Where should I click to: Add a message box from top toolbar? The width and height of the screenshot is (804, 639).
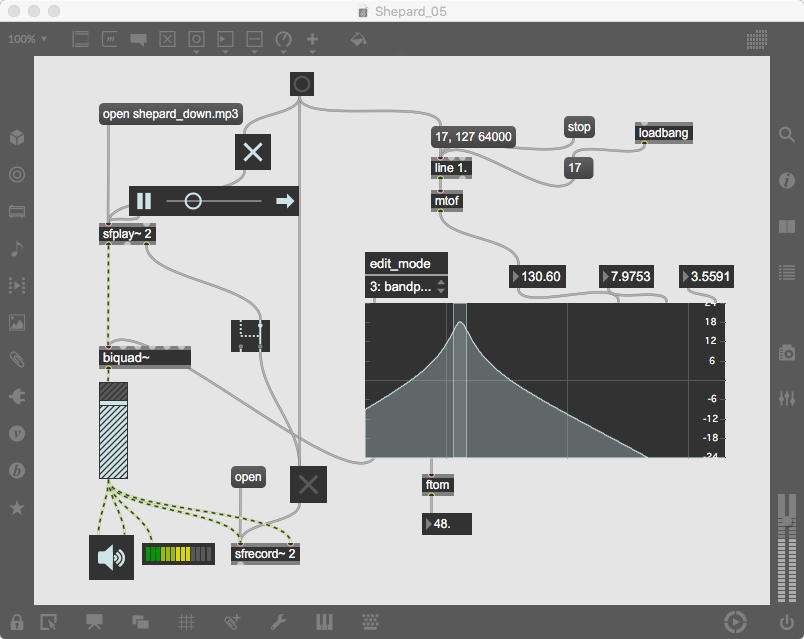(x=110, y=39)
